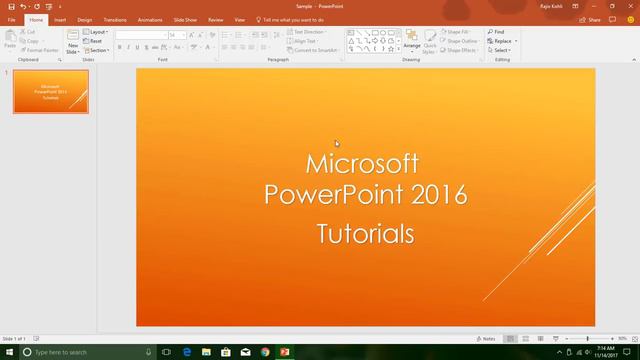
Task: Toggle Strikethrough formatting
Action: [x=155, y=48]
